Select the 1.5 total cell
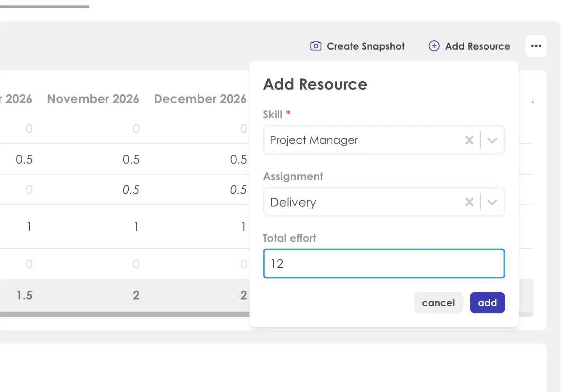This screenshot has width=578, height=392. click(x=24, y=295)
